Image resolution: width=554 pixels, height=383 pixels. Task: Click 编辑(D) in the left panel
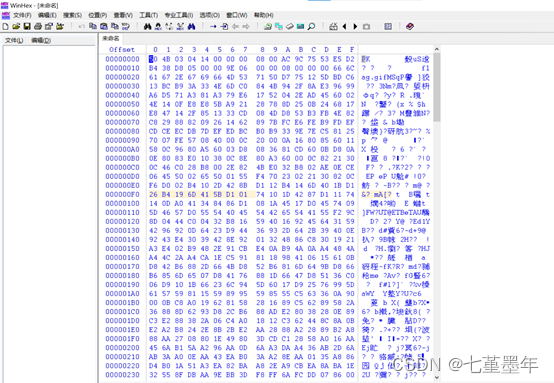[x=41, y=41]
